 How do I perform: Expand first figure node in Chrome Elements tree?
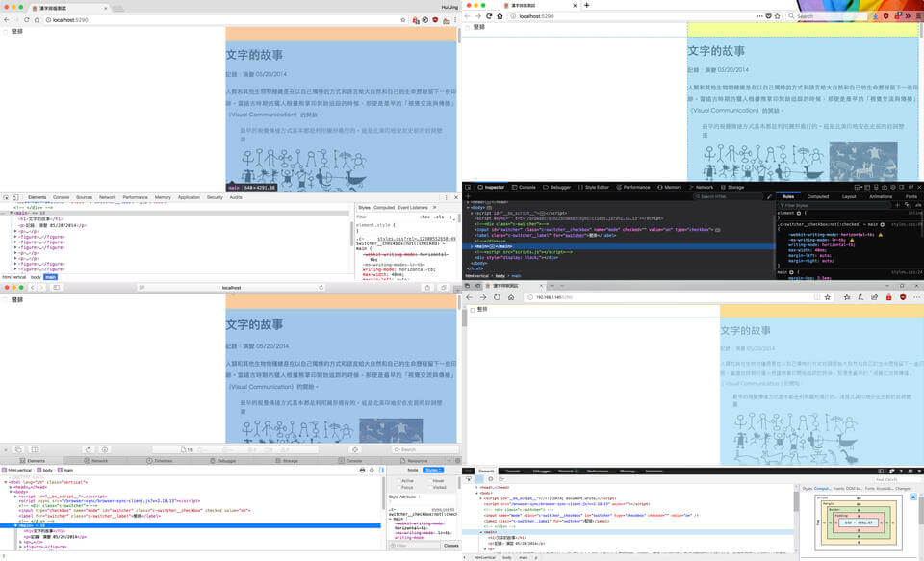tap(15, 237)
